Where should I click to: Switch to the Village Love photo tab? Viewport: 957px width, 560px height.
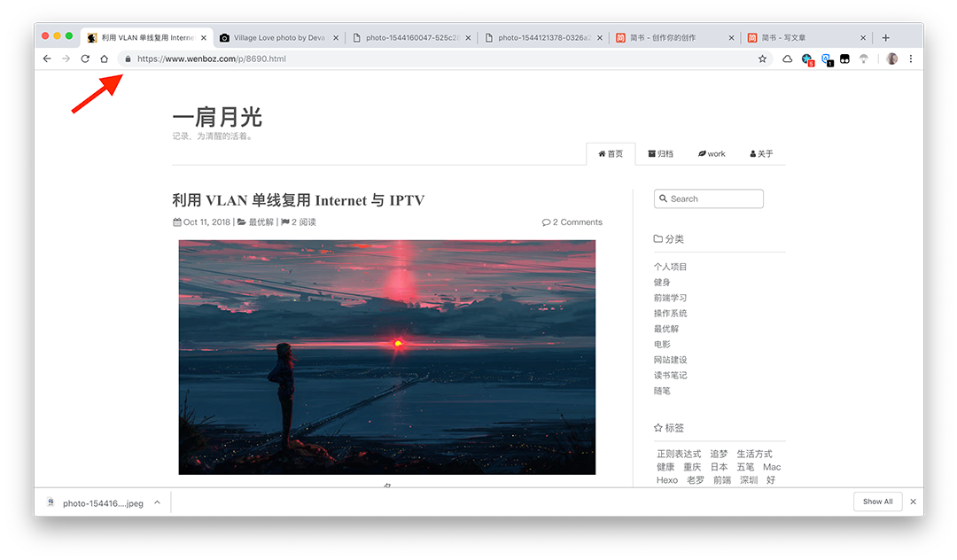pyautogui.click(x=278, y=38)
